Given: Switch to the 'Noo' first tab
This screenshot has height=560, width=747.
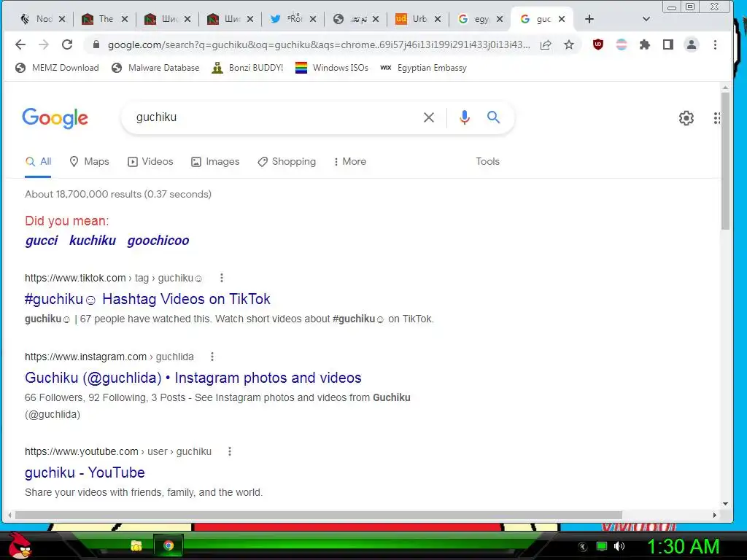Looking at the screenshot, I should pos(37,19).
